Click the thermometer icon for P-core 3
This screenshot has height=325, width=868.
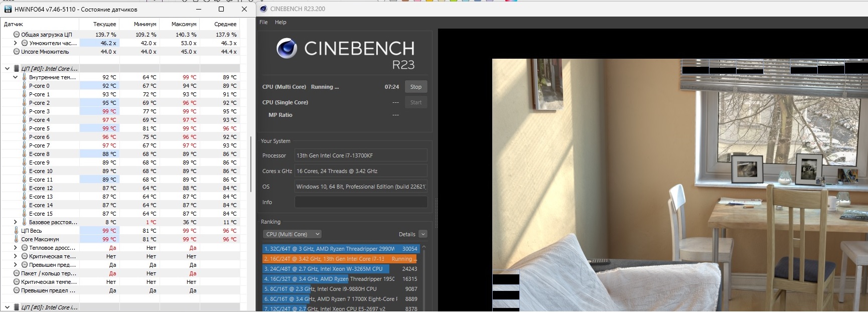point(24,111)
